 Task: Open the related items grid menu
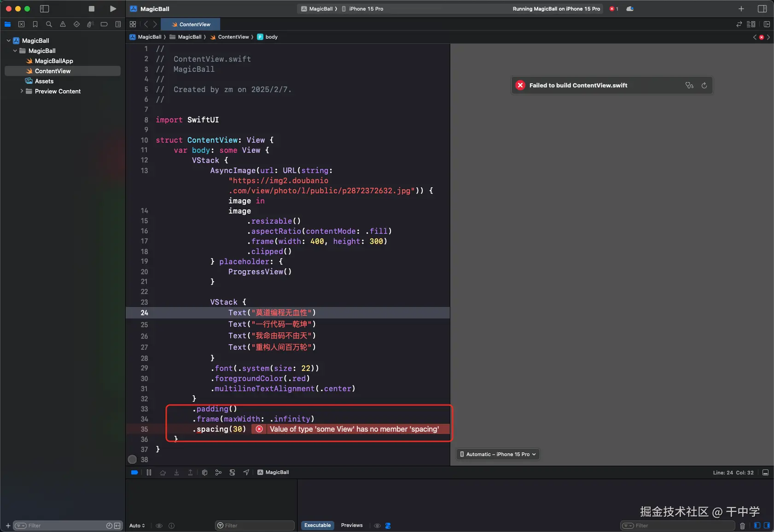(x=133, y=24)
